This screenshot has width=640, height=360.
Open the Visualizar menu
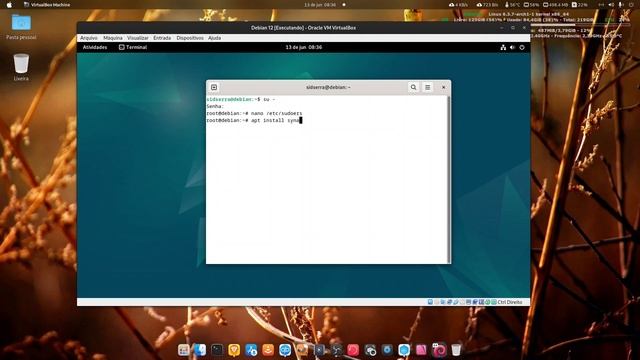(x=138, y=38)
